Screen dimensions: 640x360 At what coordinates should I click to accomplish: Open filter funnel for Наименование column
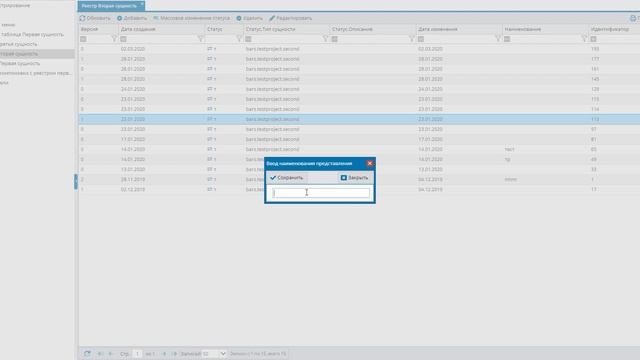[584, 39]
